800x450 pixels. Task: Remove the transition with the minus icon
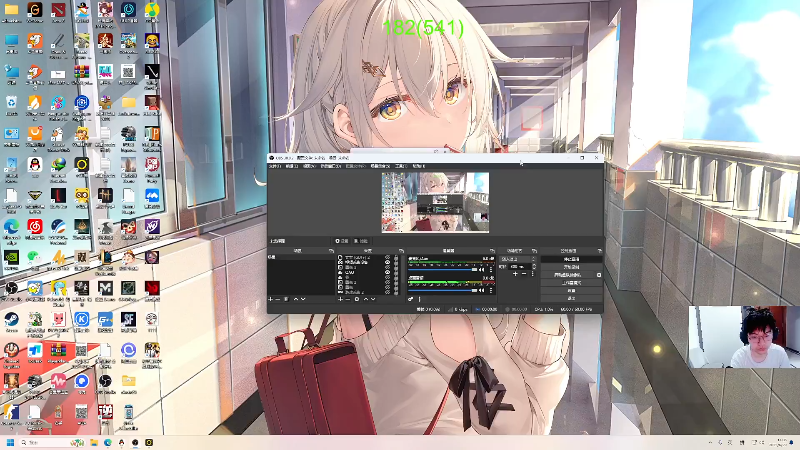coord(524,274)
